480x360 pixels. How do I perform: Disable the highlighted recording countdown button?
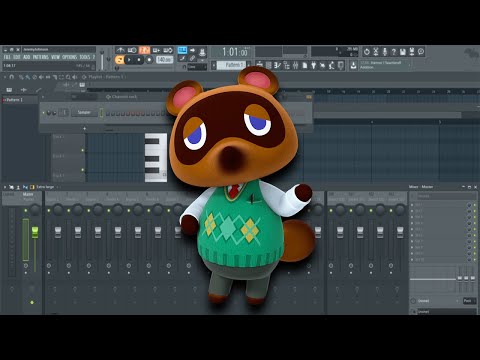click(x=144, y=50)
